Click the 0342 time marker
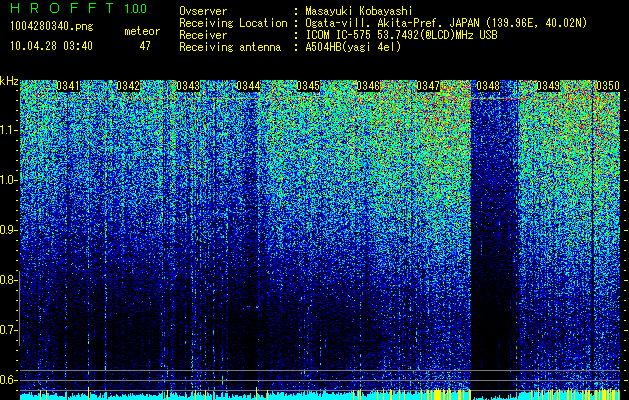The image size is (629, 400). pos(128,86)
